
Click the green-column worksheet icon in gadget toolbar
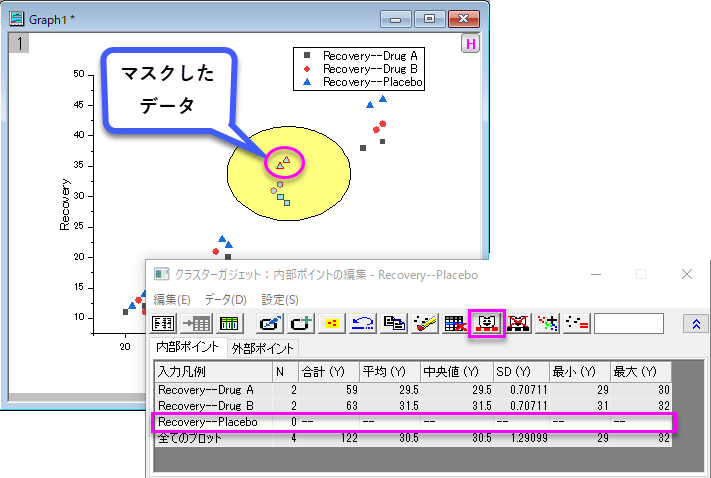click(x=229, y=323)
